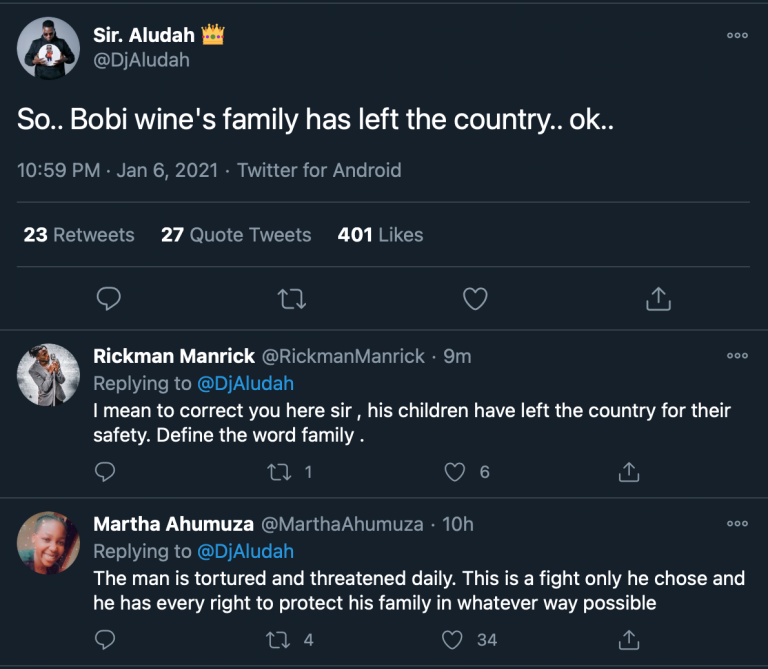Retweet Rickman Manrick's reply
Image resolution: width=768 pixels, height=669 pixels.
click(x=280, y=471)
